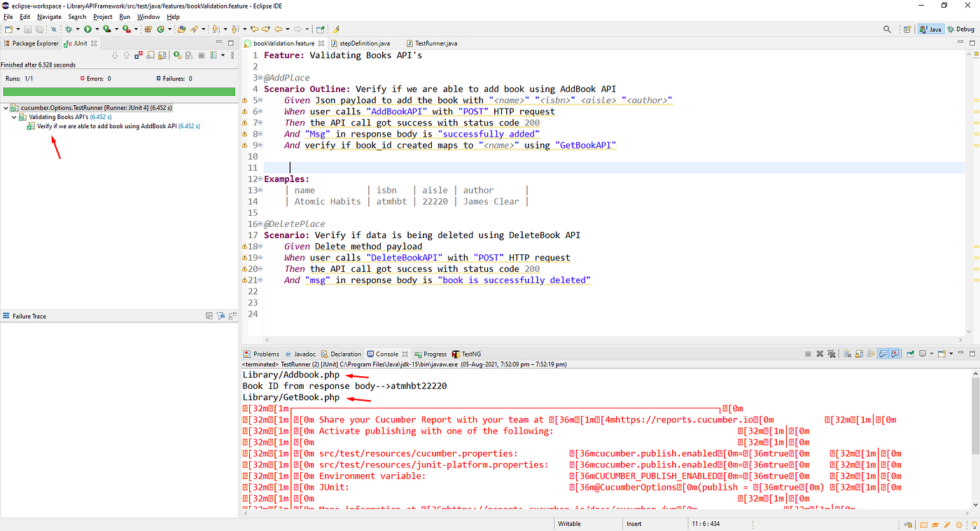
Task: Open the JUnit view layout dropdown arrow
Action: 223,55
